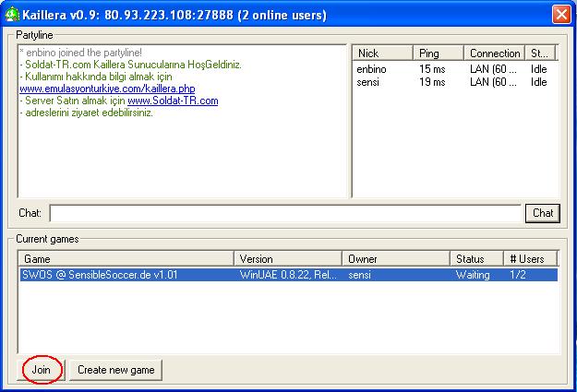Click the WinUAE 0.8.22 version cell

288,275
